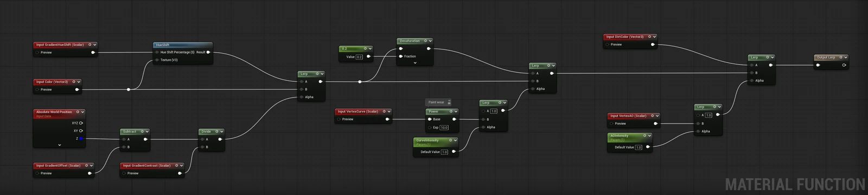
Task: Collapse the Divide node using its header chevron
Action: 221,132
